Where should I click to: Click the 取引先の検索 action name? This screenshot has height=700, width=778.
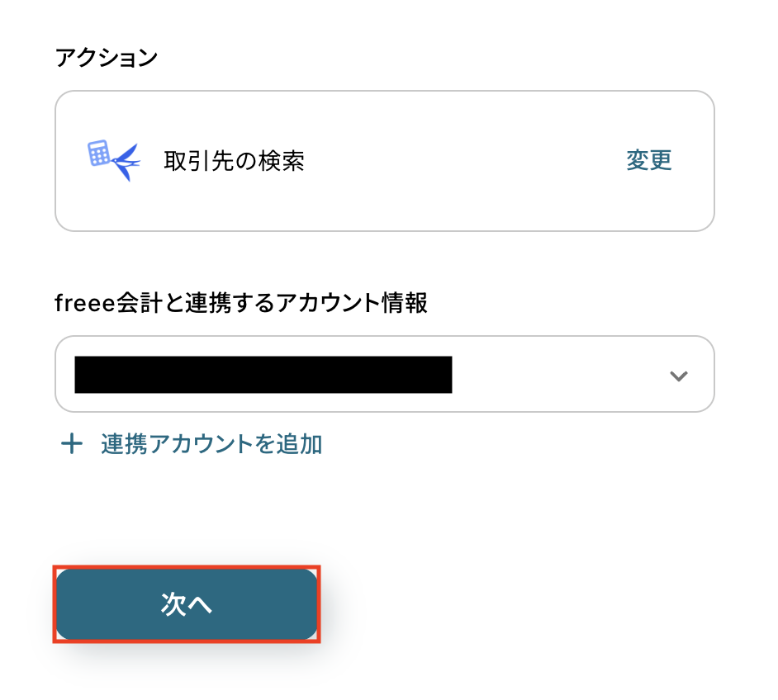[x=235, y=161]
